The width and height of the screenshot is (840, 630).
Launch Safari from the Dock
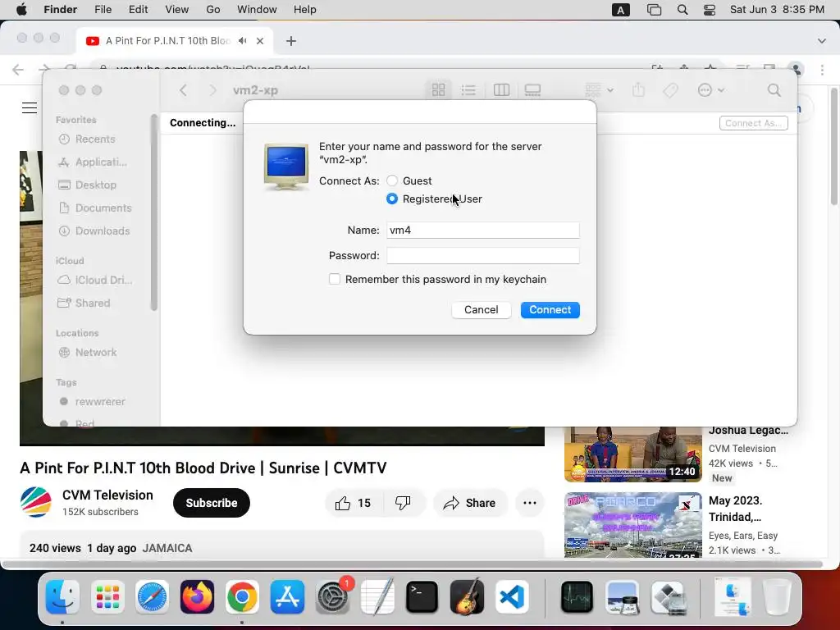(152, 597)
